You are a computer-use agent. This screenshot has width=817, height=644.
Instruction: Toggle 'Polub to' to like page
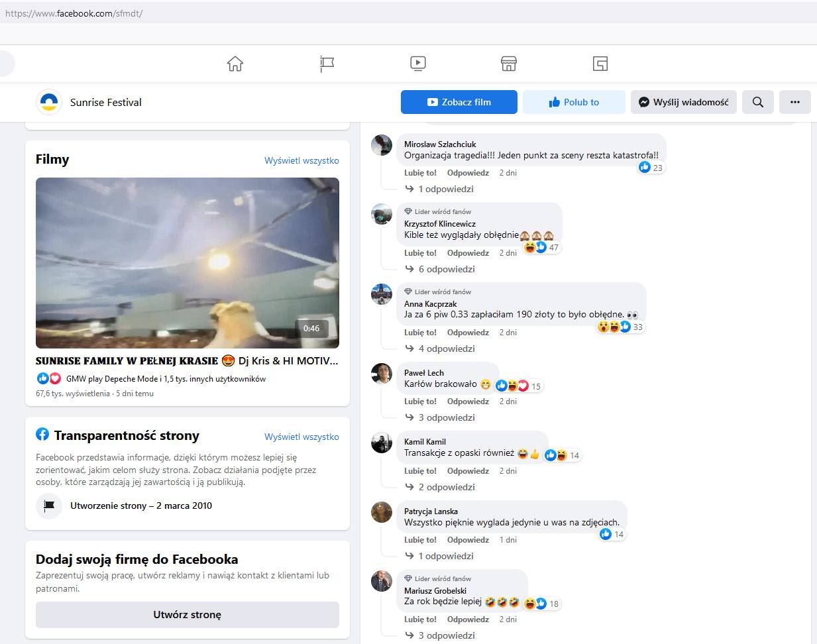(x=574, y=102)
